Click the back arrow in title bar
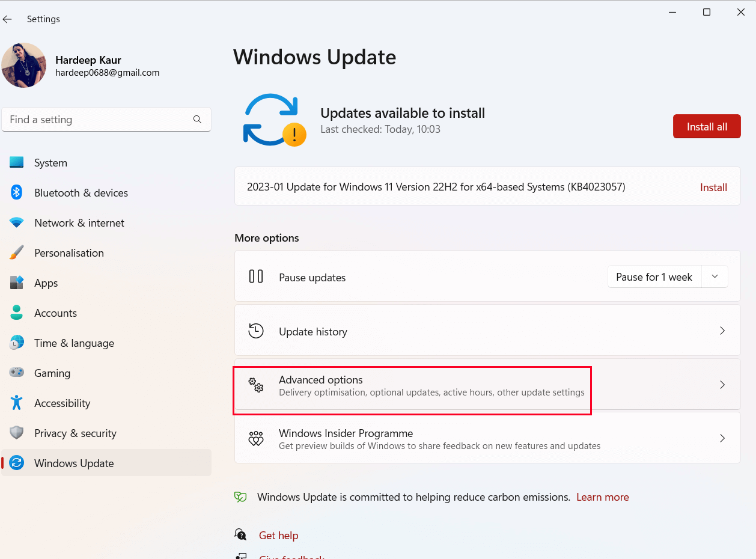Screen dimensions: 756x559 click(7, 19)
